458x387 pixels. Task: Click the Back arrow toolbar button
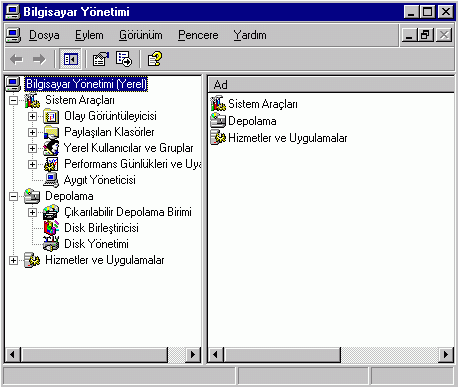(17, 59)
